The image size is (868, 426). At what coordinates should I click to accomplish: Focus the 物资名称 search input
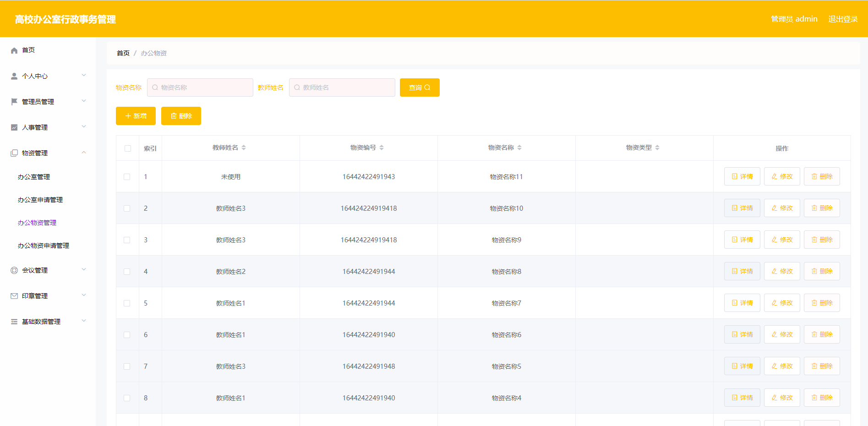(x=200, y=87)
